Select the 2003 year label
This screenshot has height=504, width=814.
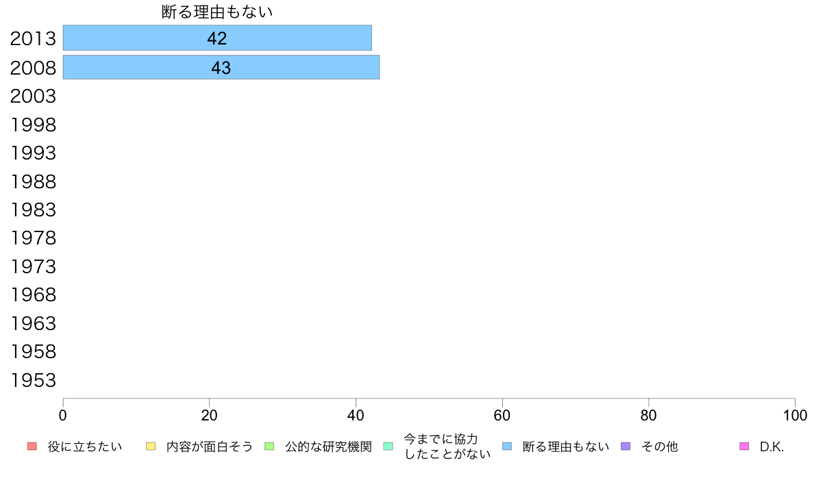[33, 97]
